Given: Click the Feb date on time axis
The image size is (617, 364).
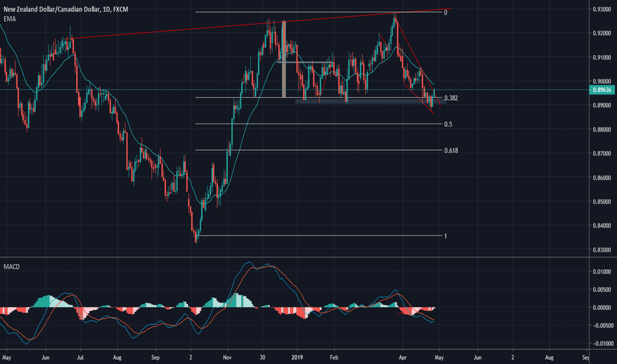Looking at the screenshot, I should tap(334, 357).
